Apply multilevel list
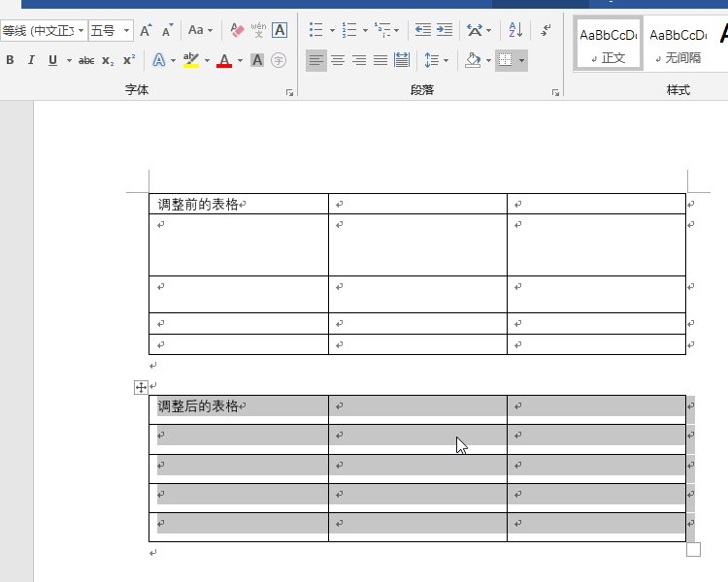Screen dimensions: 728x582 point(383,31)
